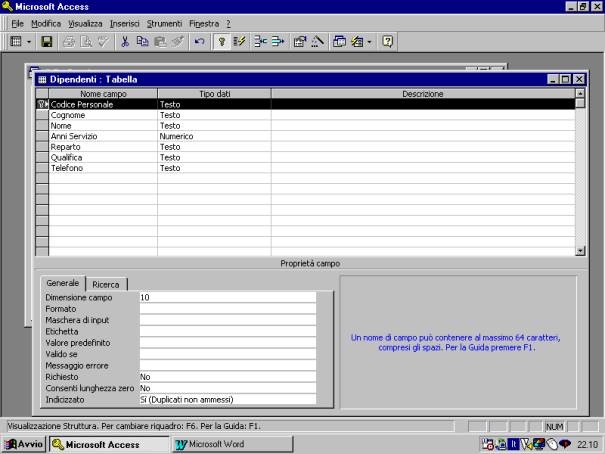Screen dimensions: 605x454
Task: Switch to datasheet view with the View icon
Action: (16, 41)
